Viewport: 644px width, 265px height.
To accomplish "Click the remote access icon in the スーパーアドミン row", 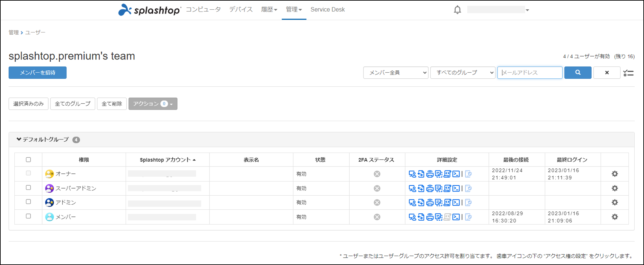I will click(412, 189).
